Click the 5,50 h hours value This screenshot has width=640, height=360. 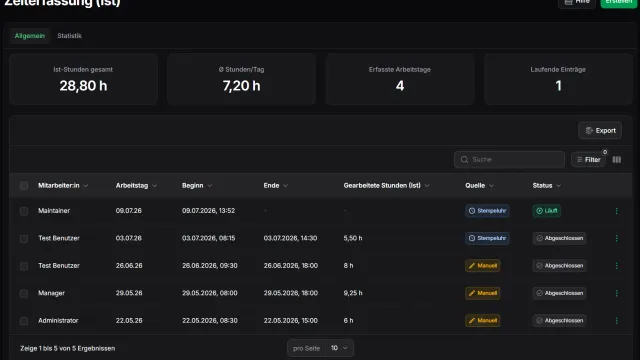(x=353, y=238)
